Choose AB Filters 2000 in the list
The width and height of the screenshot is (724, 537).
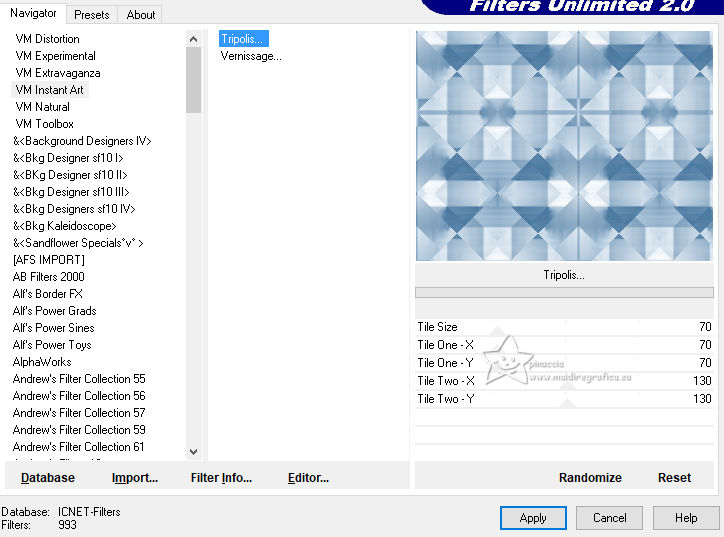tap(48, 277)
